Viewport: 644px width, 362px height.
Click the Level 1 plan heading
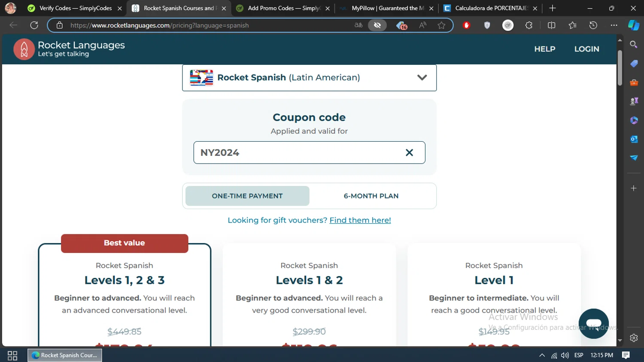tap(494, 280)
